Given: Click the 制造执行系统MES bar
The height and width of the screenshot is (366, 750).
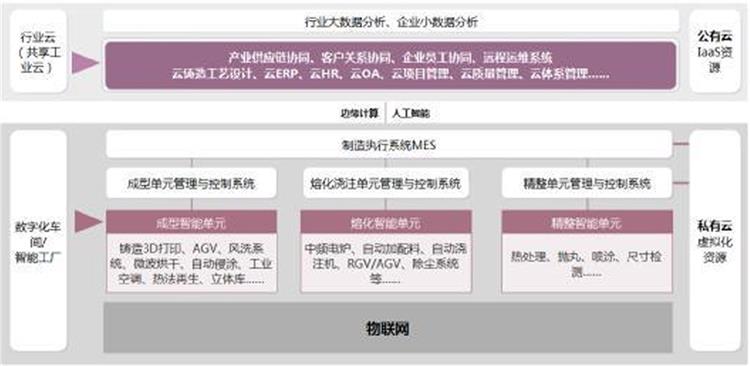Looking at the screenshot, I should point(388,144).
